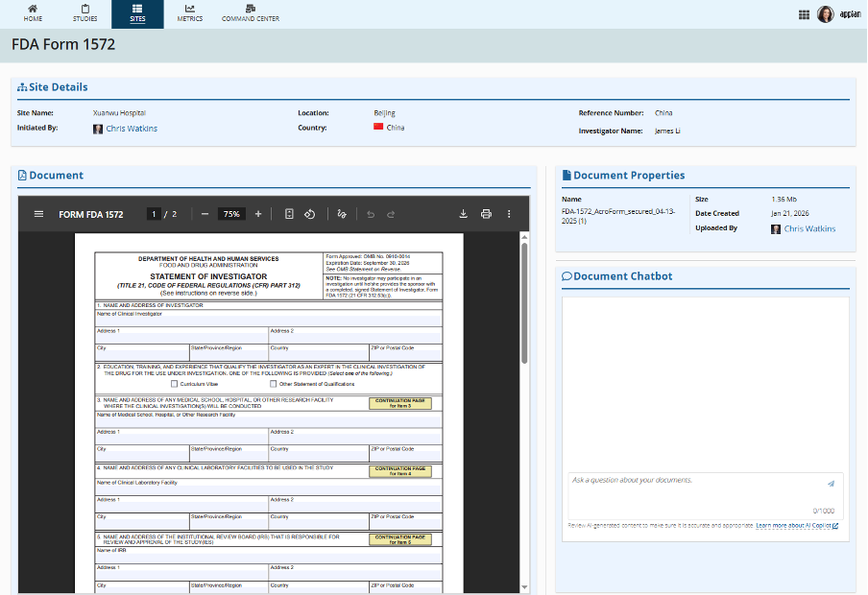The width and height of the screenshot is (868, 595).
Task: Tick Other Statement of Qualifications checkbox
Action: coord(274,384)
